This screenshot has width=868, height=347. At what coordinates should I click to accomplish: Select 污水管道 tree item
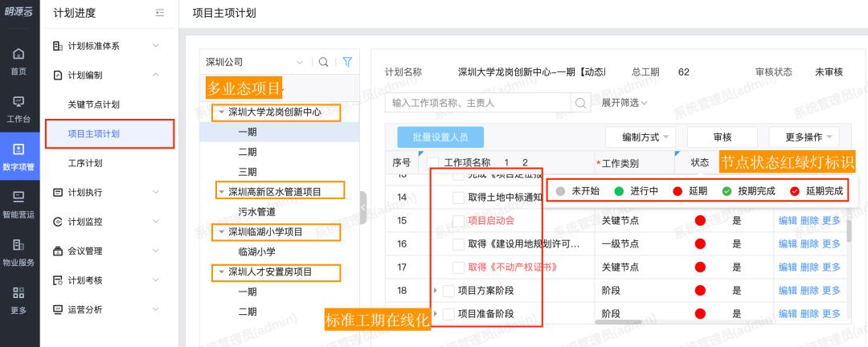click(257, 211)
